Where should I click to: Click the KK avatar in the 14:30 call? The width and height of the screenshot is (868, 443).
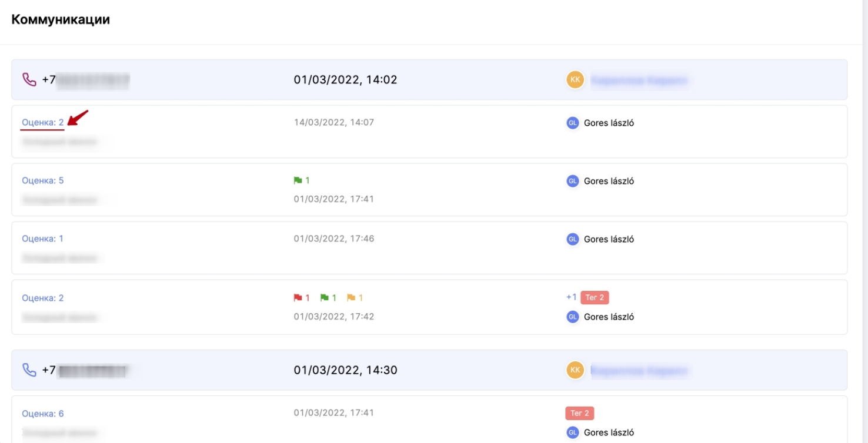point(575,370)
